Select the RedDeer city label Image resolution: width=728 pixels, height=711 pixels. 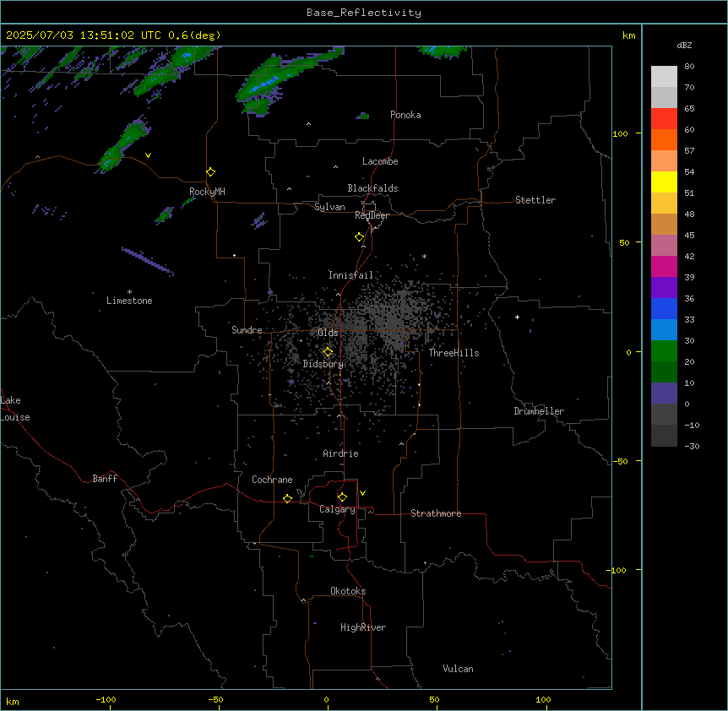(372, 215)
